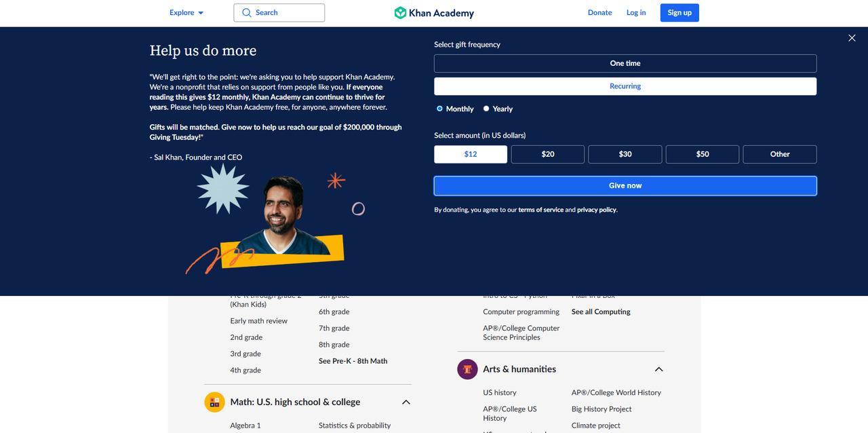Click Sal Khan's portrait image
The height and width of the screenshot is (433, 868).
click(284, 216)
